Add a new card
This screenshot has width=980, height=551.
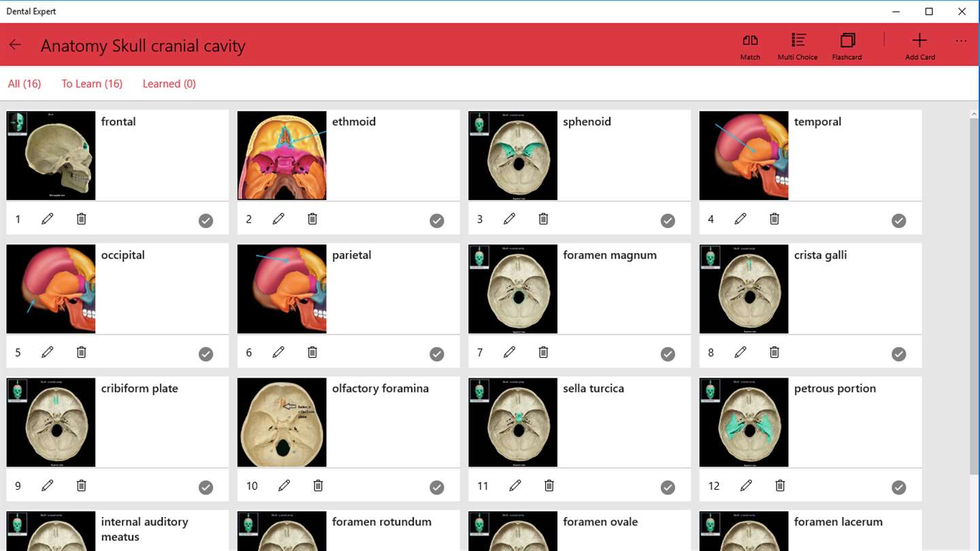click(x=920, y=46)
